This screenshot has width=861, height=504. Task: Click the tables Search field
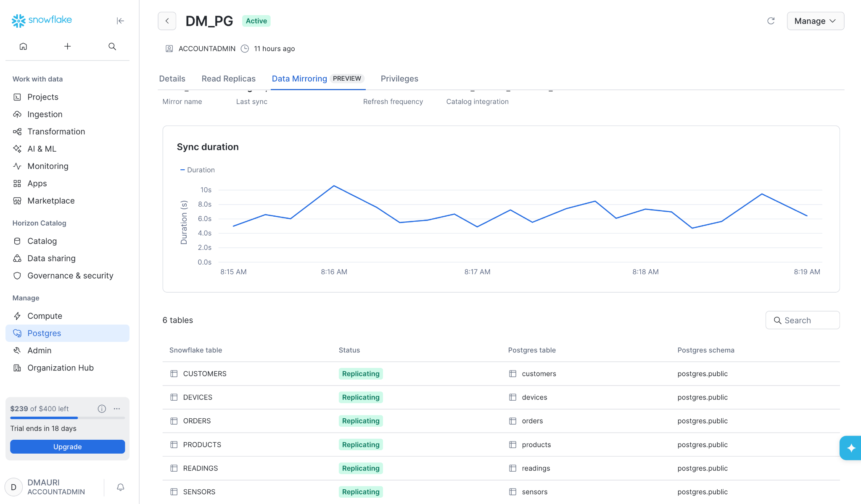(803, 320)
